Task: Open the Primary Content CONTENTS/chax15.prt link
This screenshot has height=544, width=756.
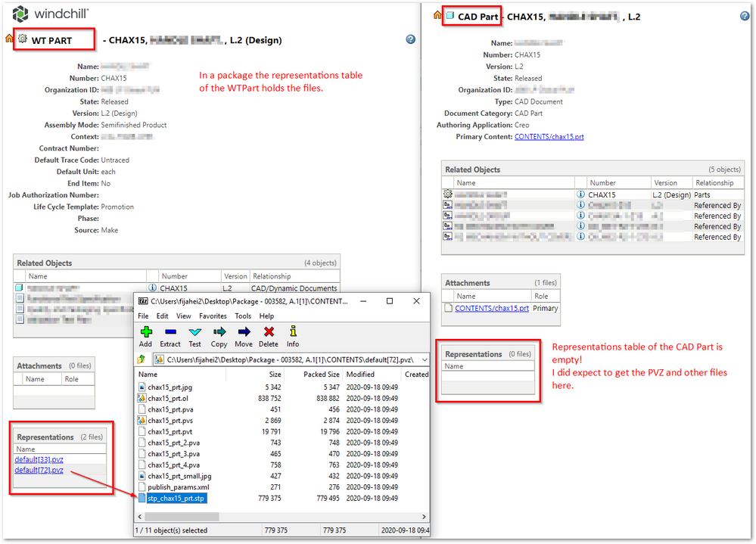Action: (x=549, y=137)
